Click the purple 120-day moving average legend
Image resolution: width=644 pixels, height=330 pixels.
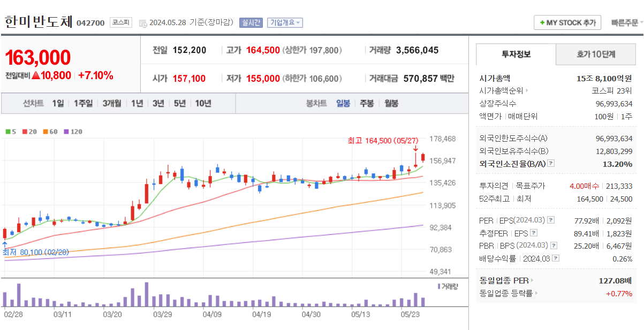point(73,131)
